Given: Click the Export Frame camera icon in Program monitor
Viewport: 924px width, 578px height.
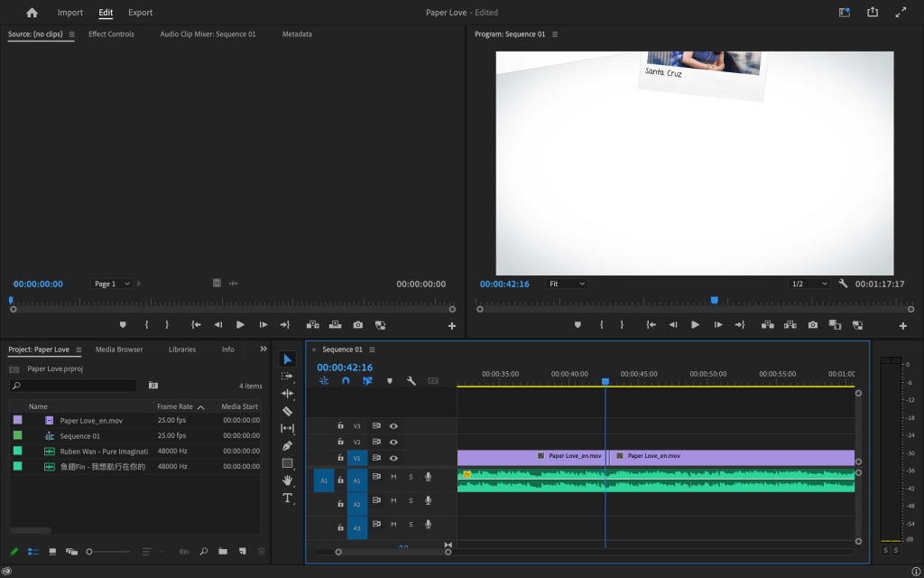Looking at the screenshot, I should pos(813,324).
